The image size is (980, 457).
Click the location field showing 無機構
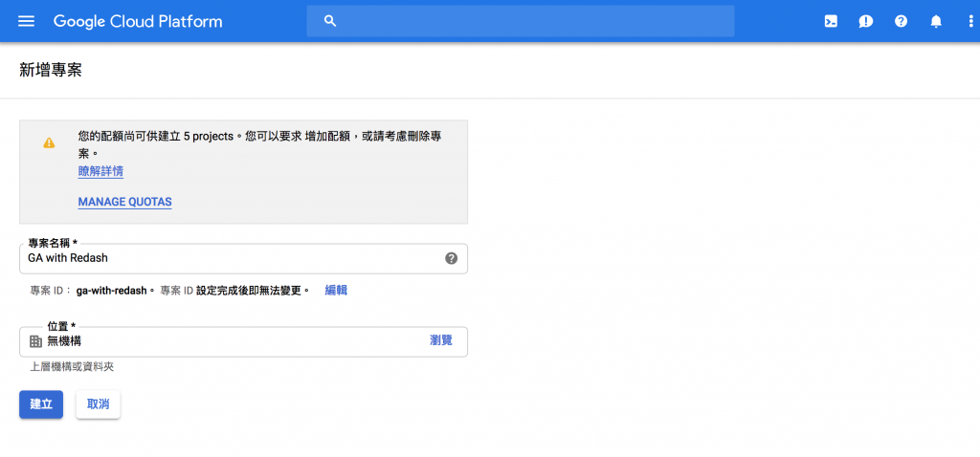[244, 341]
